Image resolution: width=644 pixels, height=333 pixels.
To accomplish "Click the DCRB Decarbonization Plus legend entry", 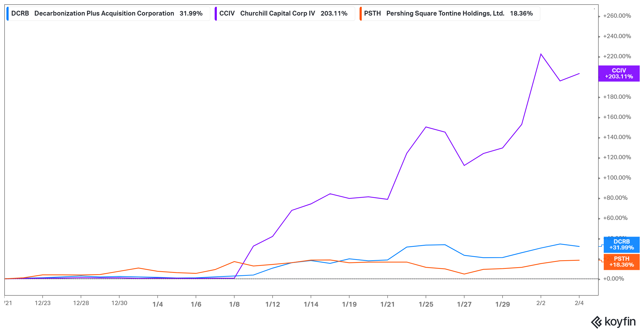I will point(108,13).
